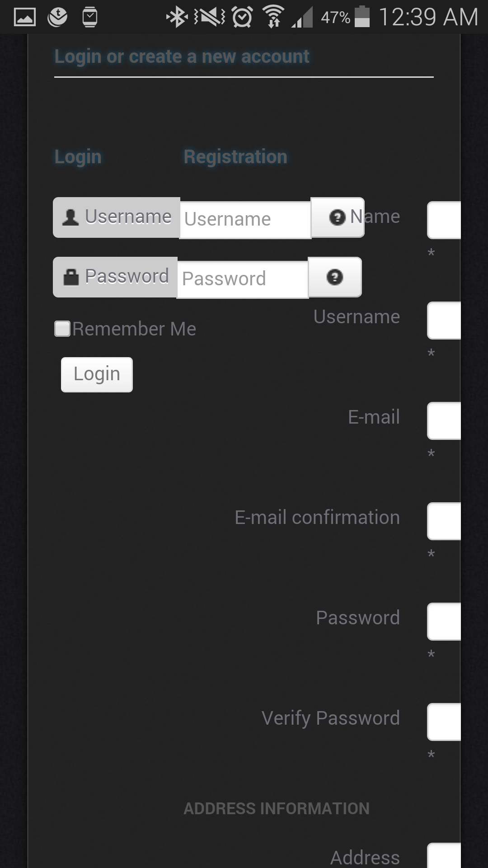The image size is (488, 868).
Task: Select the registration Username input box
Action: pos(444,321)
